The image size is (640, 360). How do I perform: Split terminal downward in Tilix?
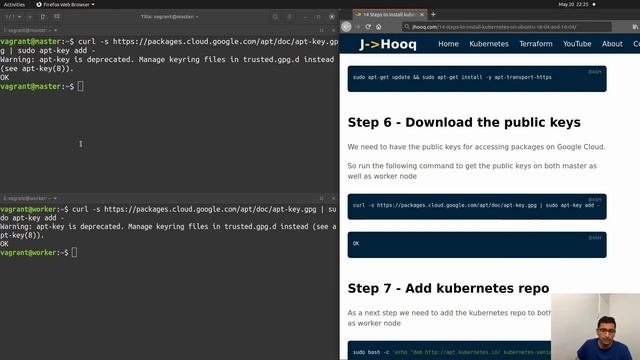tap(57, 17)
